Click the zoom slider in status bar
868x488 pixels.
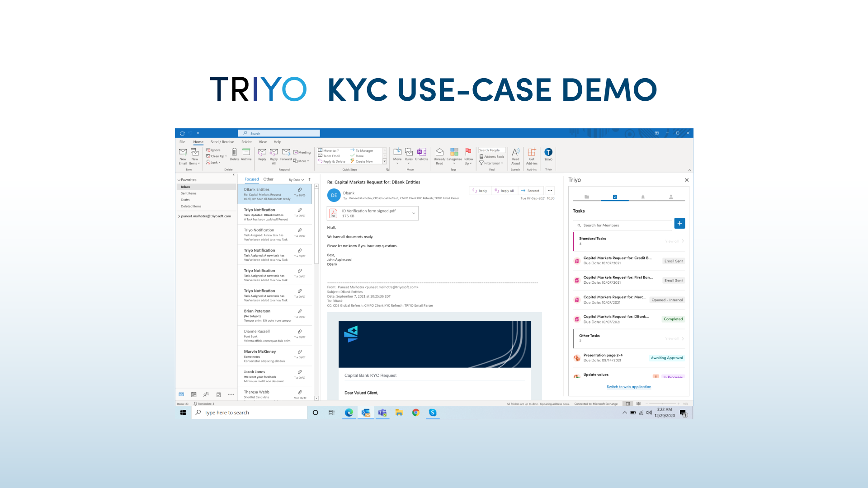pyautogui.click(x=662, y=404)
